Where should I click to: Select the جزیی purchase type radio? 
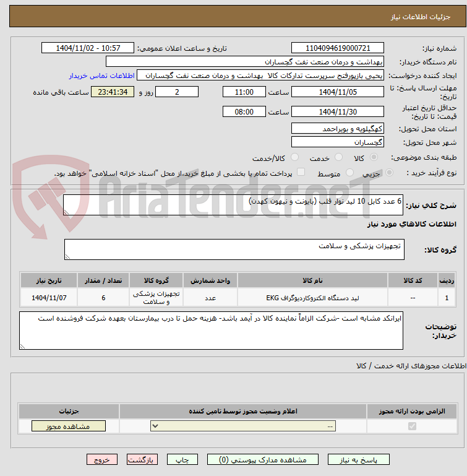389,173
